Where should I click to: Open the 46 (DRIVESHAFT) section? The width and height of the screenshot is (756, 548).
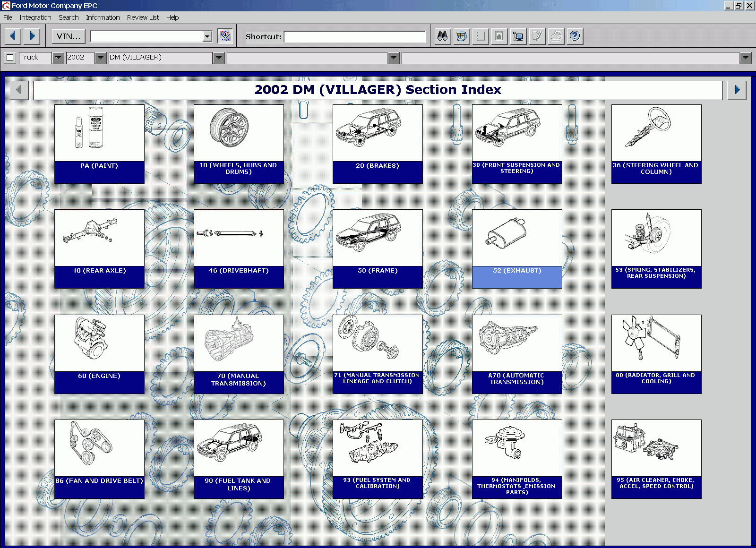click(239, 249)
